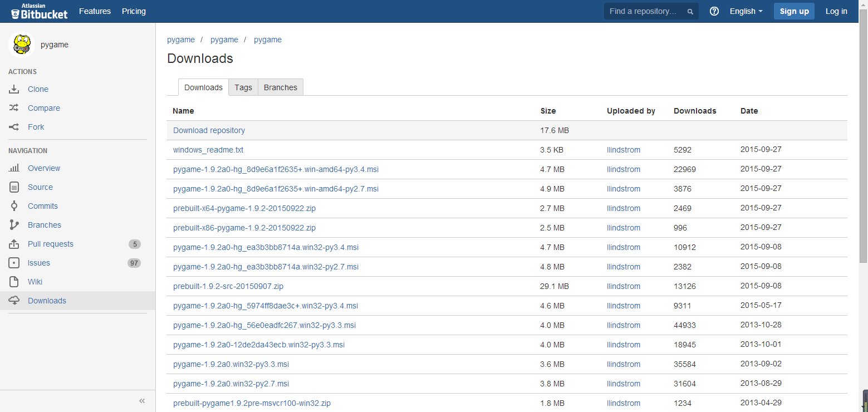This screenshot has height=412, width=868.
Task: Download pygame-1.9.2a0.win32-py2.7.msi
Action: (231, 384)
